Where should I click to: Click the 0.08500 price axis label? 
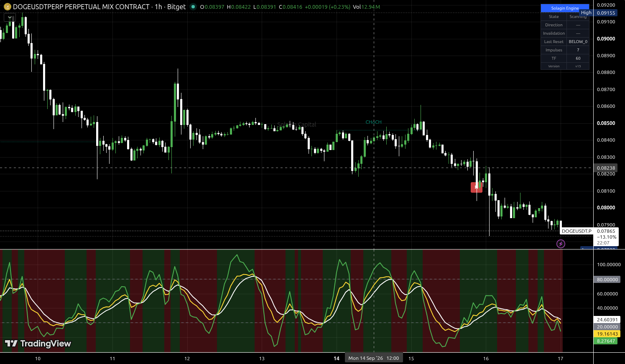[606, 123]
